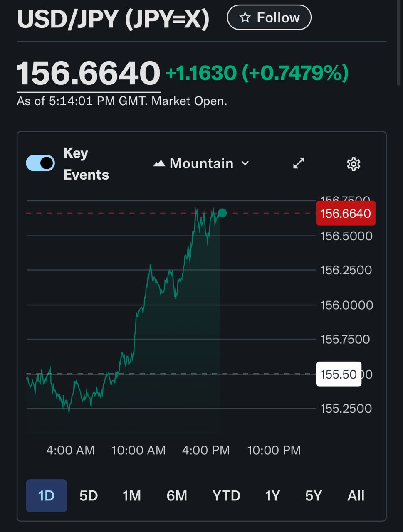Switch to 1M time range
The height and width of the screenshot is (532, 403).
132,495
